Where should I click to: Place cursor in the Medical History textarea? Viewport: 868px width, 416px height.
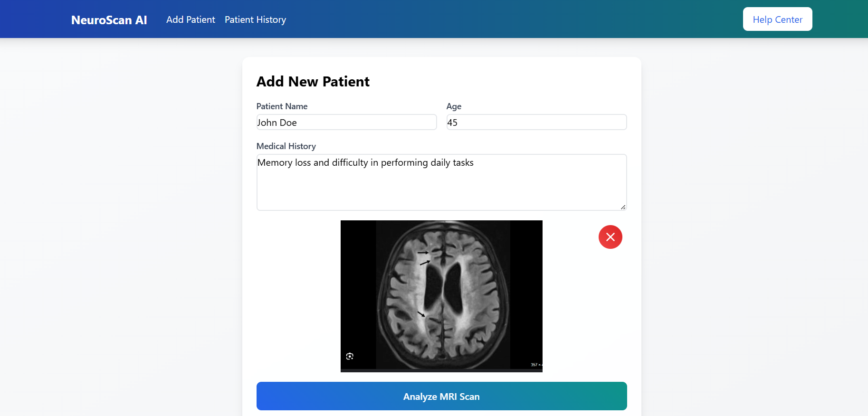point(441,182)
